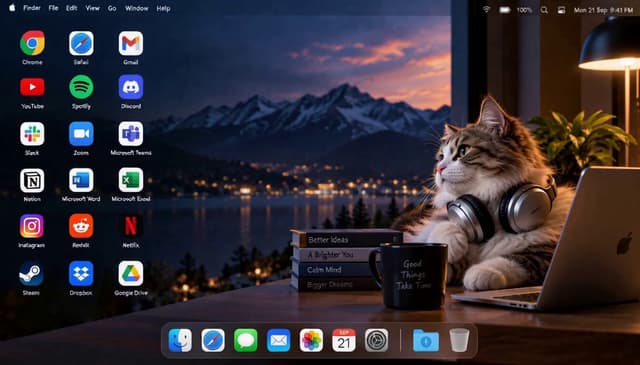Click the Wi-Fi status icon
The height and width of the screenshot is (365, 640).
(x=486, y=9)
